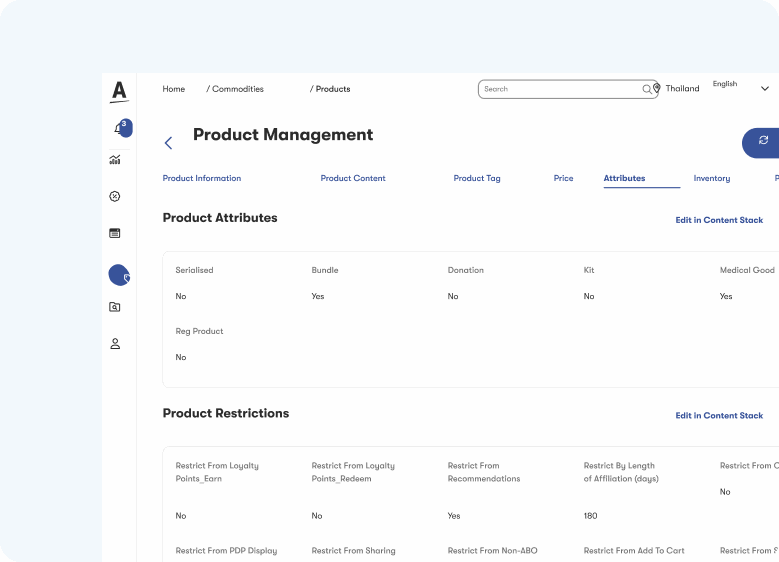The height and width of the screenshot is (562, 779).
Task: Click the No value under Reg Product
Action: pyautogui.click(x=181, y=357)
